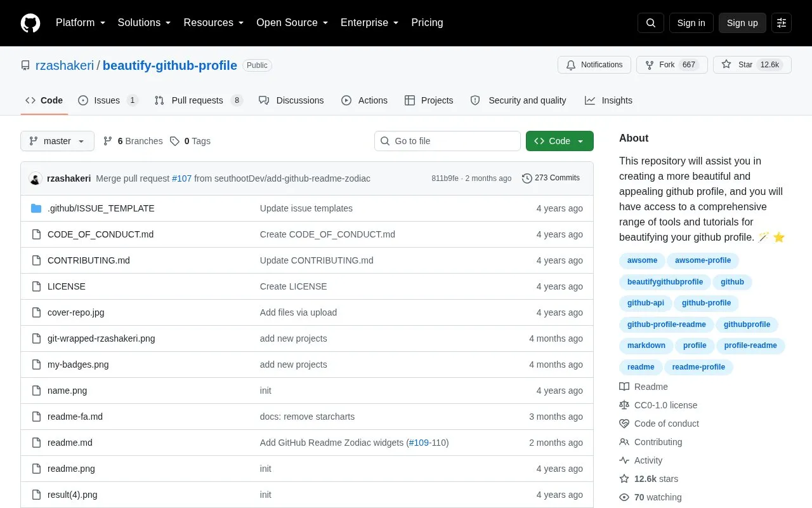The image size is (812, 508).
Task: Click the Sign in link
Action: tap(691, 23)
